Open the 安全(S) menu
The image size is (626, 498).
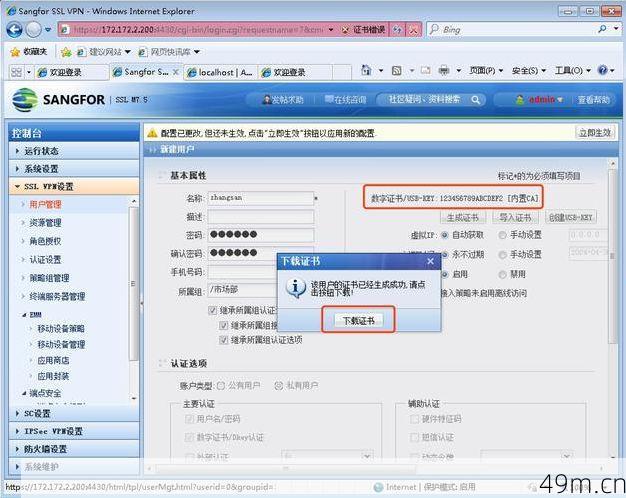pos(529,71)
